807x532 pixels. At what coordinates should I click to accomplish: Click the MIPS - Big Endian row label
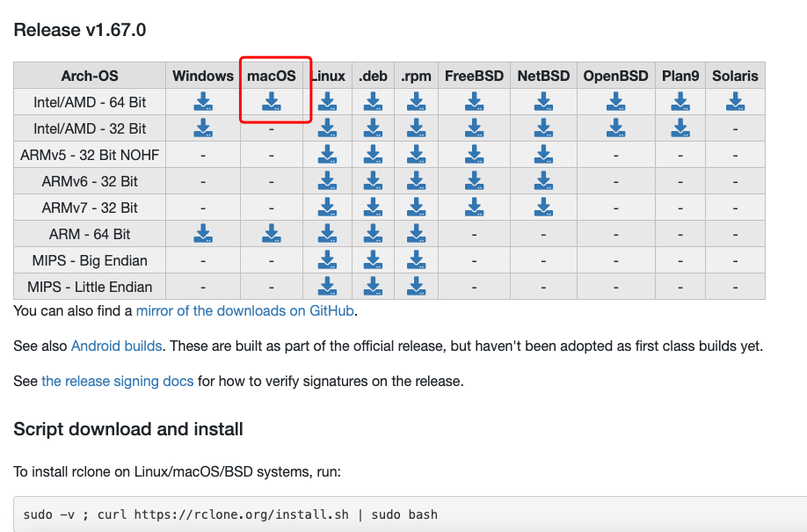coord(90,260)
